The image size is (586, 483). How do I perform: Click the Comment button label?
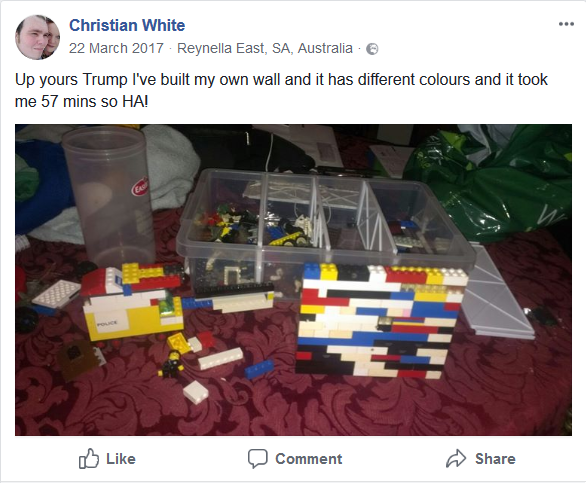coord(309,459)
